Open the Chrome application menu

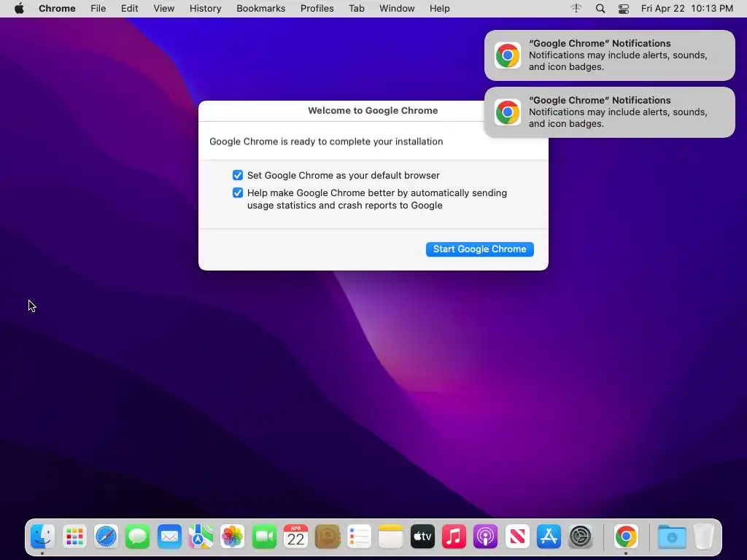tap(57, 9)
